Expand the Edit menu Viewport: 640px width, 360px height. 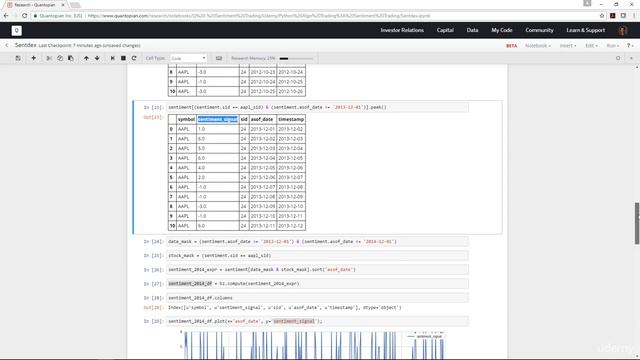click(591, 46)
